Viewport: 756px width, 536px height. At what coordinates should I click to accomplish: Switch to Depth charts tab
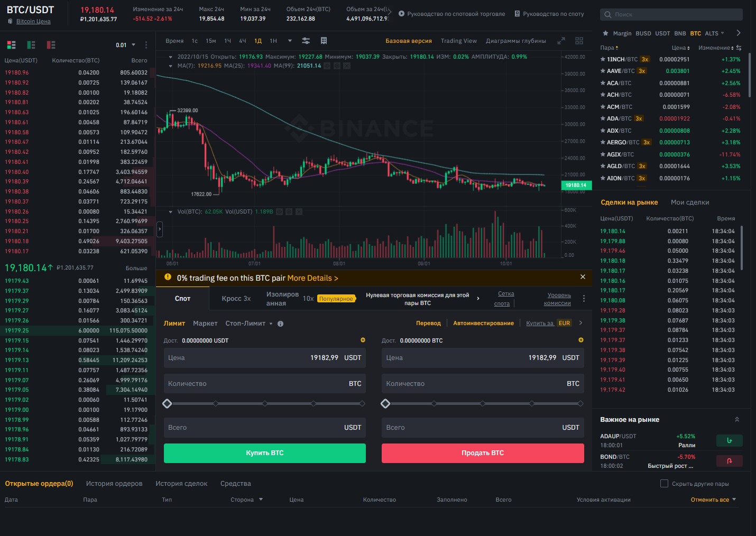[515, 41]
